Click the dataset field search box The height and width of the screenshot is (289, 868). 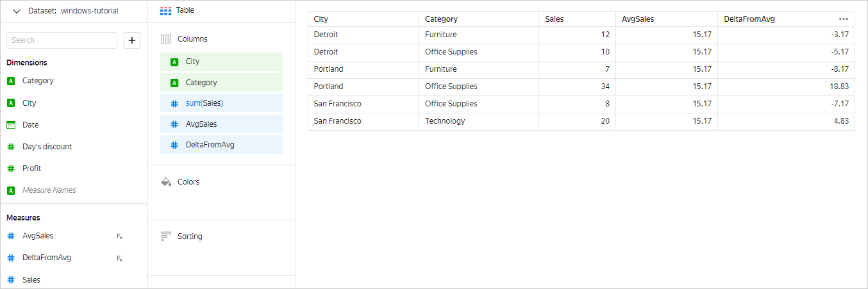[x=62, y=40]
